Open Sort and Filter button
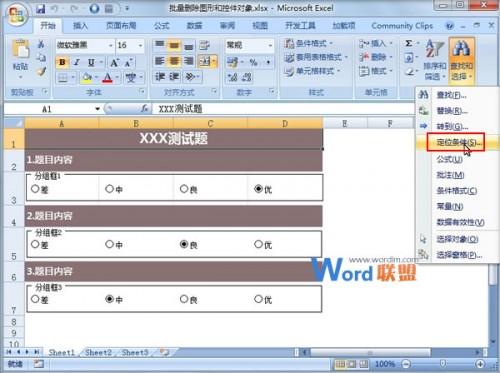500x373 pixels. (x=434, y=60)
